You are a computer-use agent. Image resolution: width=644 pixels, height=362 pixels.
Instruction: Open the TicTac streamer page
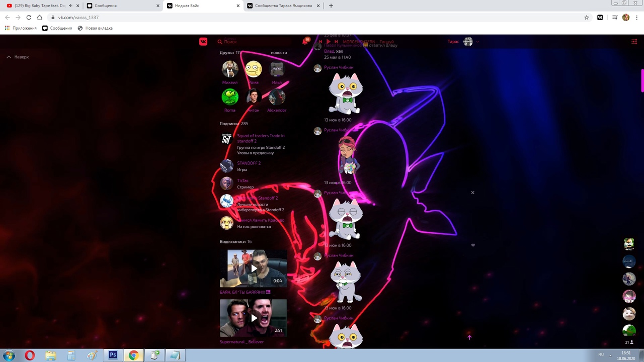[243, 181]
